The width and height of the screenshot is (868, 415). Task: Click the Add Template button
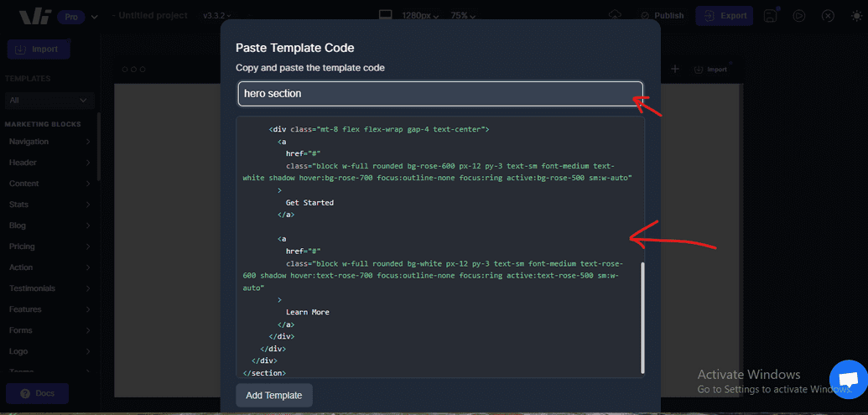[x=274, y=395]
